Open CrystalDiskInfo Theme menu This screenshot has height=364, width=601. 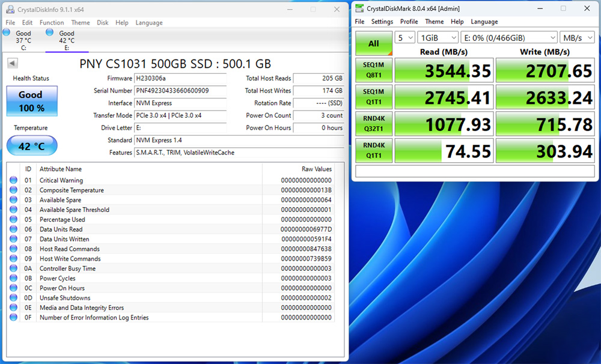81,23
